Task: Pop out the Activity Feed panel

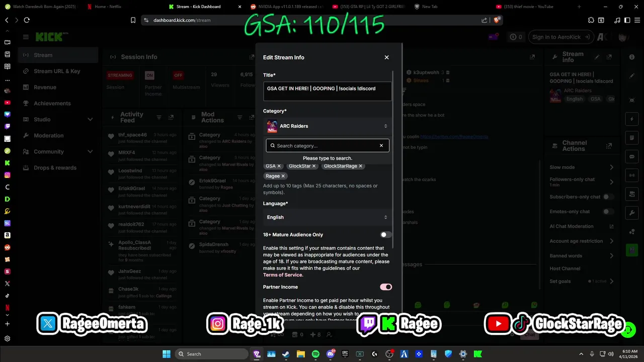Action: (171, 117)
